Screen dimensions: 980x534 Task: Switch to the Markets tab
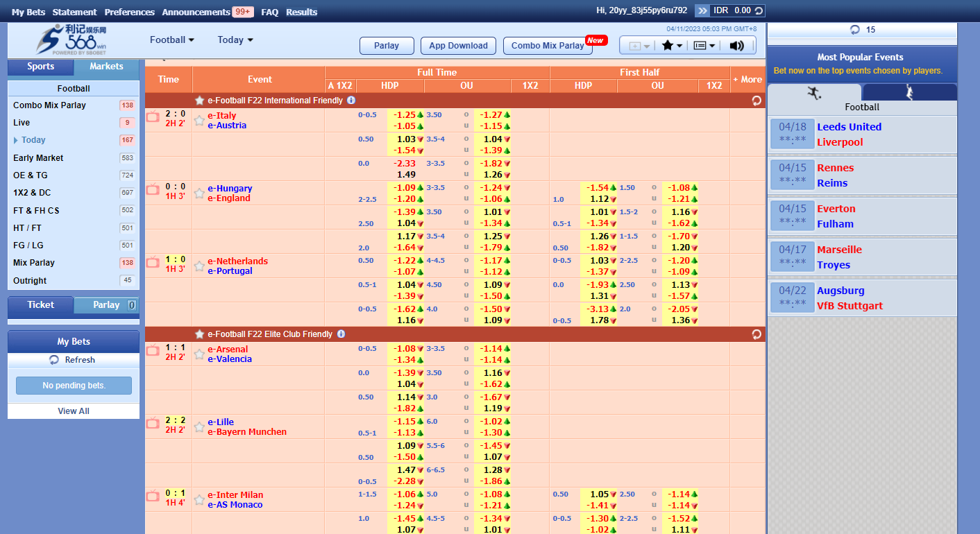coord(106,67)
